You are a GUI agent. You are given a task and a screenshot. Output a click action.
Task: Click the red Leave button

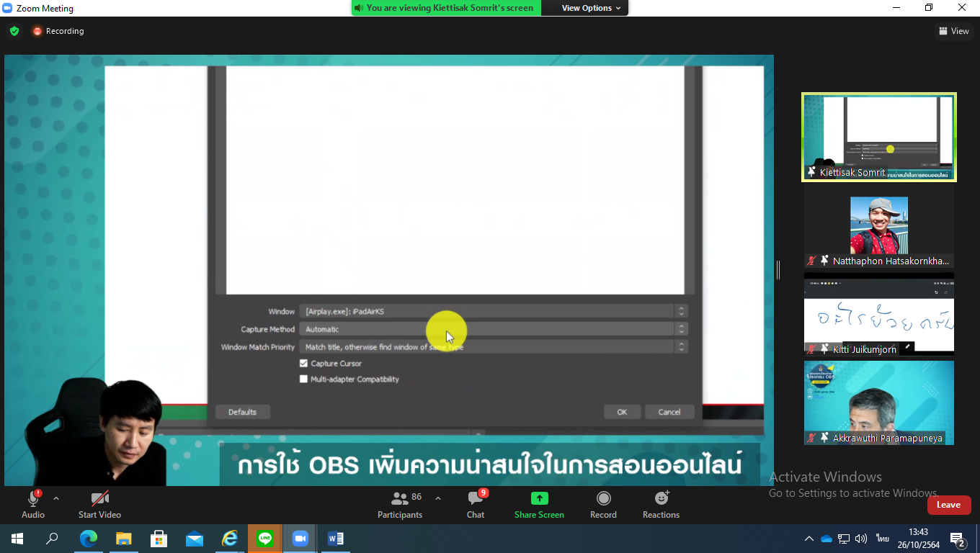click(949, 505)
